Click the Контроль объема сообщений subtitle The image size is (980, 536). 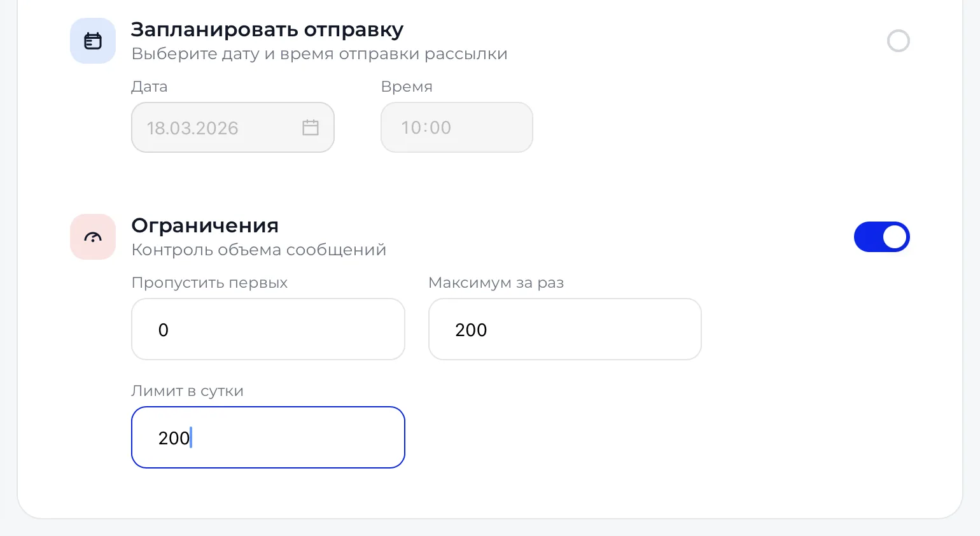coord(259,250)
